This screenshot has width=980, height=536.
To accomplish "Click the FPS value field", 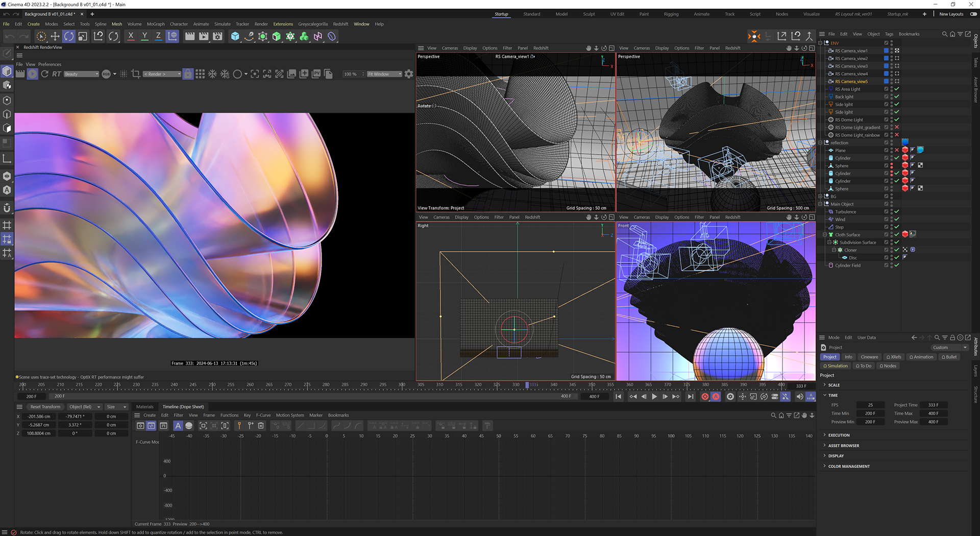I will point(870,405).
